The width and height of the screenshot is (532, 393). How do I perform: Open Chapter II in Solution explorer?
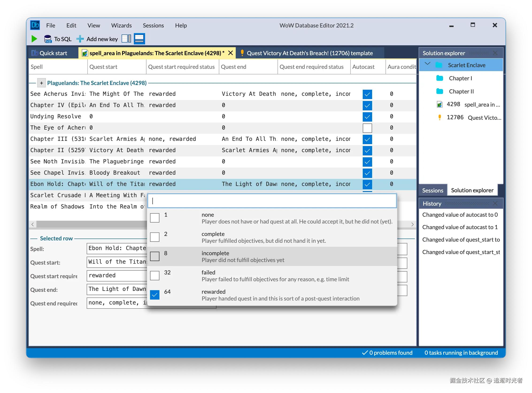coord(461,91)
